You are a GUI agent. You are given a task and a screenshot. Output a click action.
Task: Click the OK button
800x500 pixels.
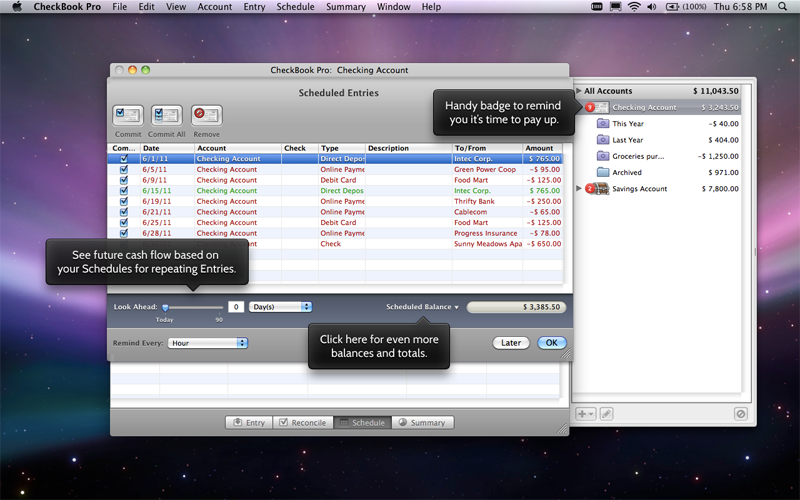point(552,343)
